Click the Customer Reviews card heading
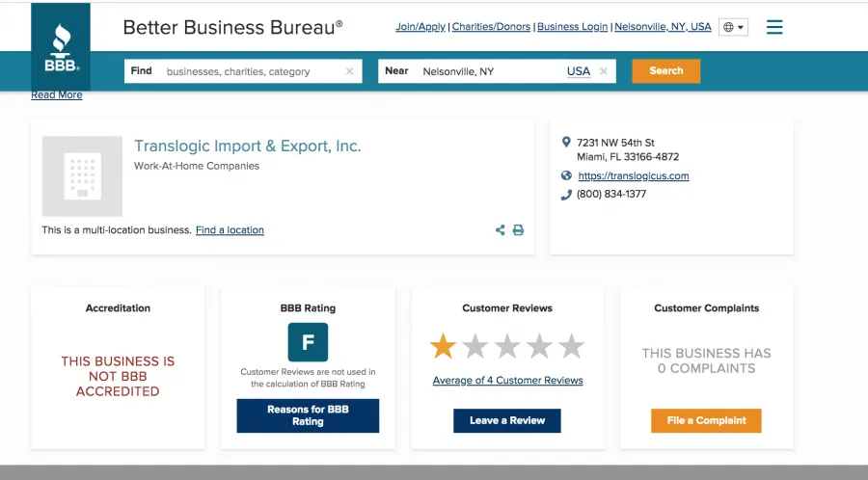 [507, 308]
